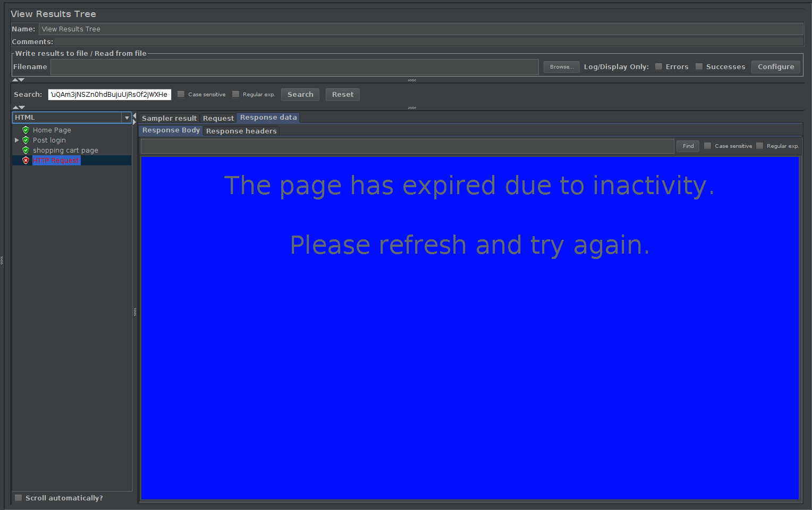
Task: Collapse the file panel using the split arrows above Search
Action: (15, 80)
